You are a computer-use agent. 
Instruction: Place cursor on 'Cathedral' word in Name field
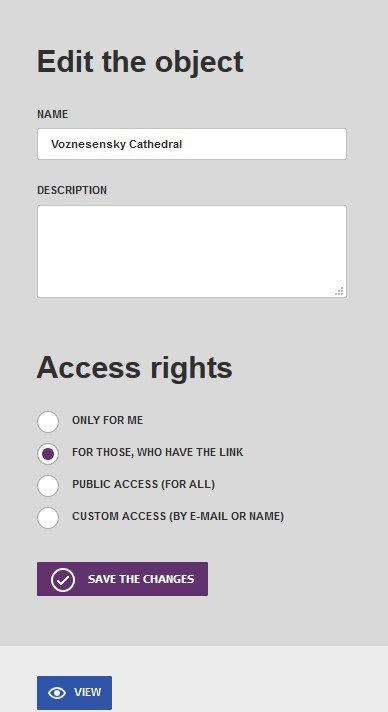coord(155,144)
